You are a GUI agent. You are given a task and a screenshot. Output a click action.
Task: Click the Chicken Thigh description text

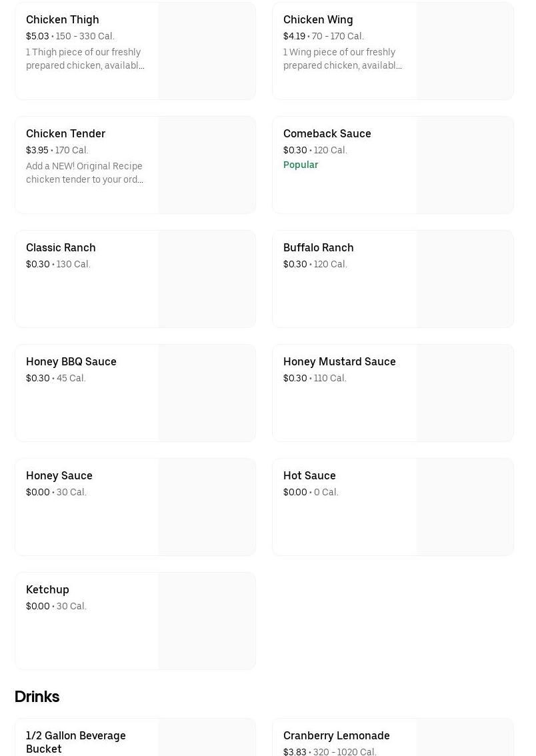tap(85, 59)
